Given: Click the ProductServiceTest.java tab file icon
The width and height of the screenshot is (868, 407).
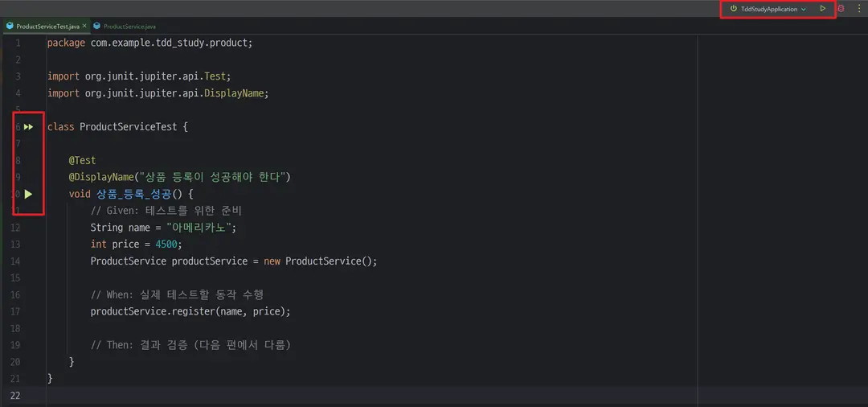Looking at the screenshot, I should pos(10,27).
